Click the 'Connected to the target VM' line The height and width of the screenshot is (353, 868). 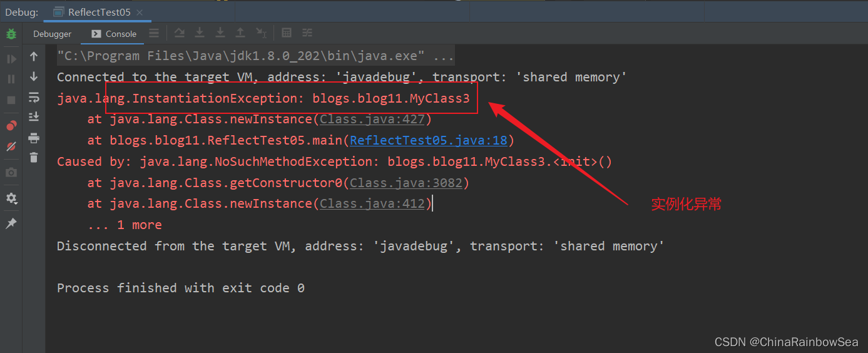[342, 77]
